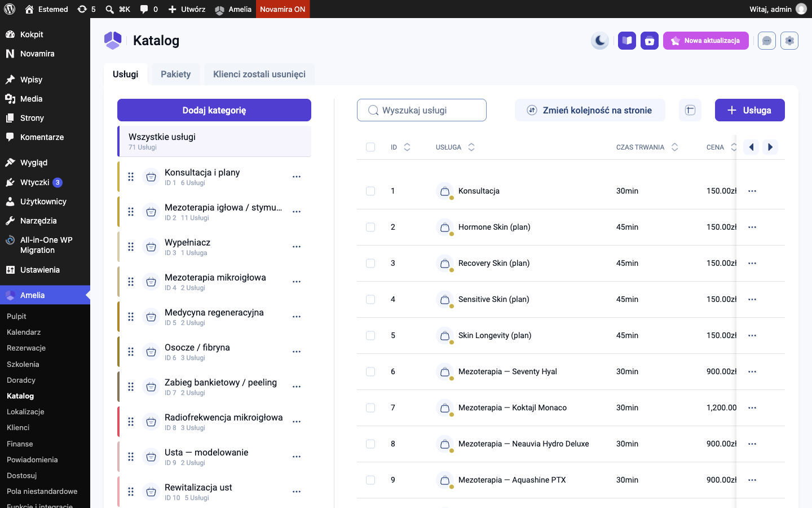Click the Novamira ON admin bar item
The width and height of the screenshot is (812, 508).
(x=283, y=9)
